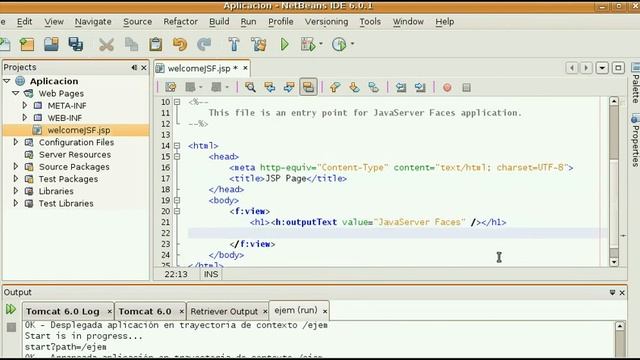Screen dimensions: 640x360
Task: Expand the Test Libraries node
Action: click(x=16, y=203)
